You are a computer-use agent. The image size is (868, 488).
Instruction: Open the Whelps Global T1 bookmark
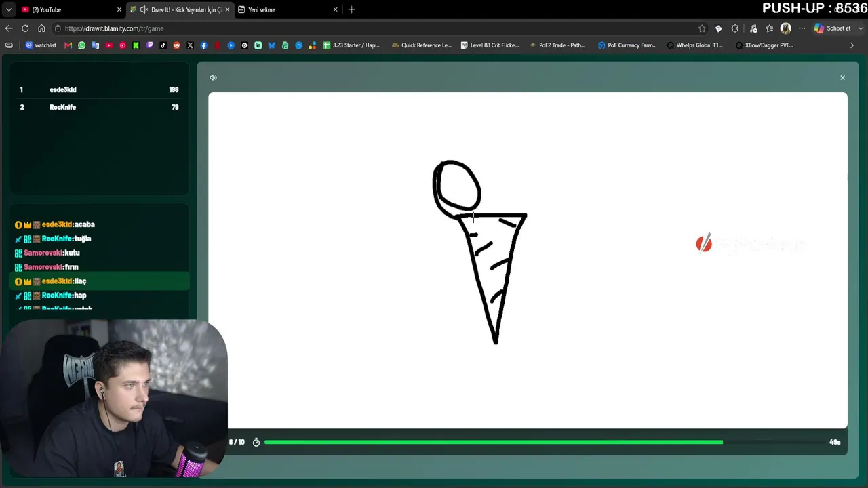695,45
